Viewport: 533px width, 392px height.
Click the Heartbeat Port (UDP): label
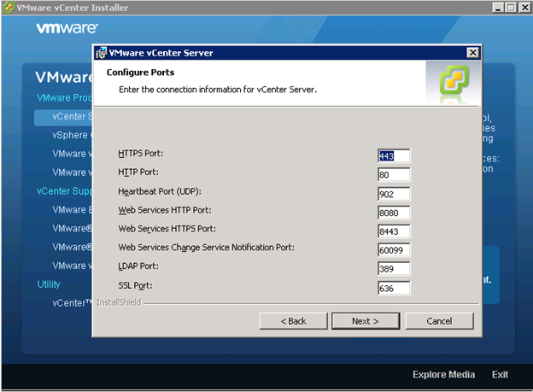160,191
